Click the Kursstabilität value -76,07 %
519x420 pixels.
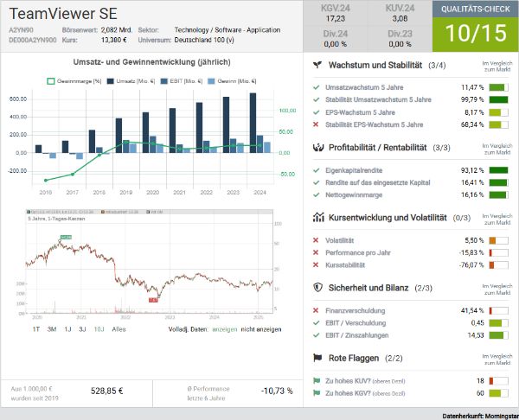pos(471,265)
